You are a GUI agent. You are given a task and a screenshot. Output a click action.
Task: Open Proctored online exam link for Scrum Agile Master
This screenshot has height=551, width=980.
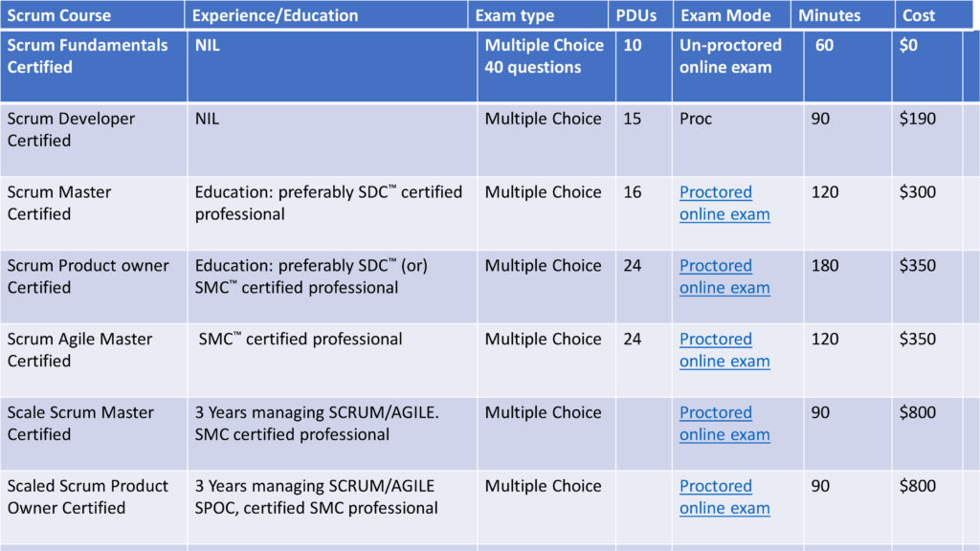[x=724, y=350]
